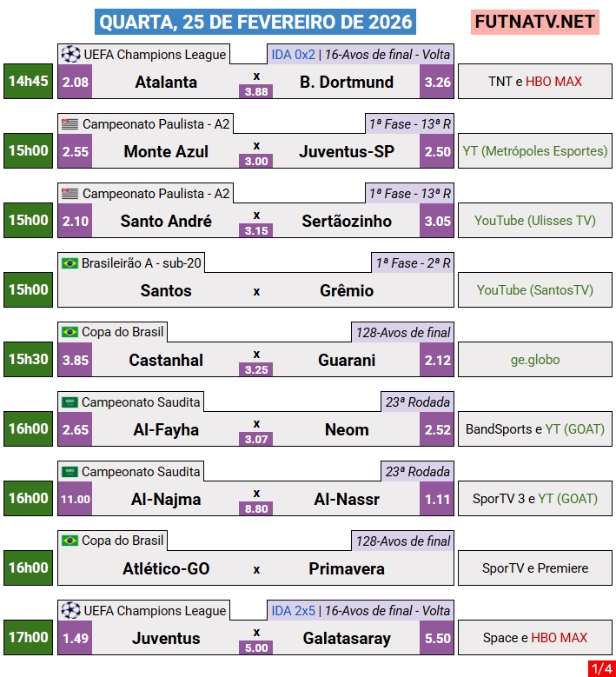This screenshot has width=616, height=677.
Task: Click the São Paulo flag above Santo André match
Action: click(70, 194)
